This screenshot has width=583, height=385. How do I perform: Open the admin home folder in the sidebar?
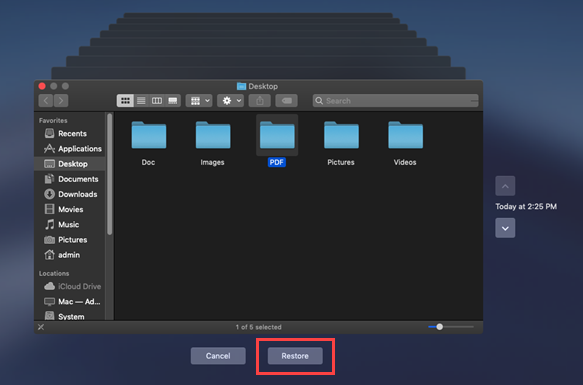tap(70, 255)
